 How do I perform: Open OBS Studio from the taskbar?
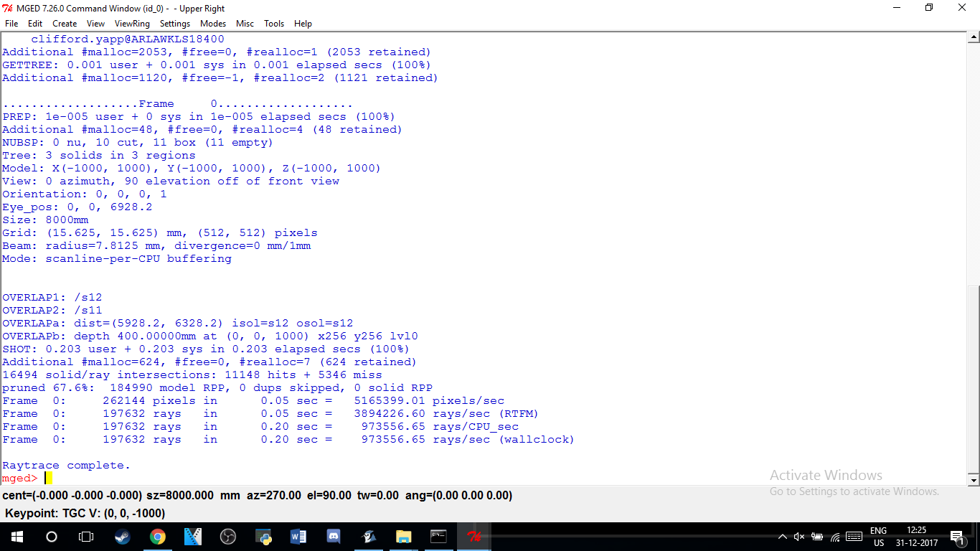tap(228, 537)
